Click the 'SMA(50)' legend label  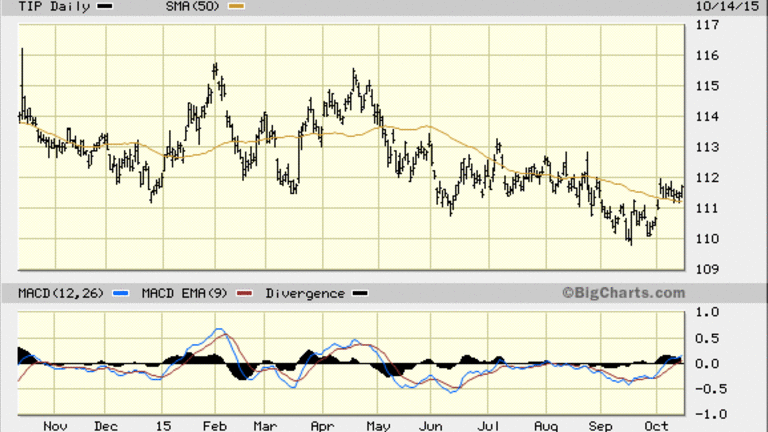coord(192,6)
